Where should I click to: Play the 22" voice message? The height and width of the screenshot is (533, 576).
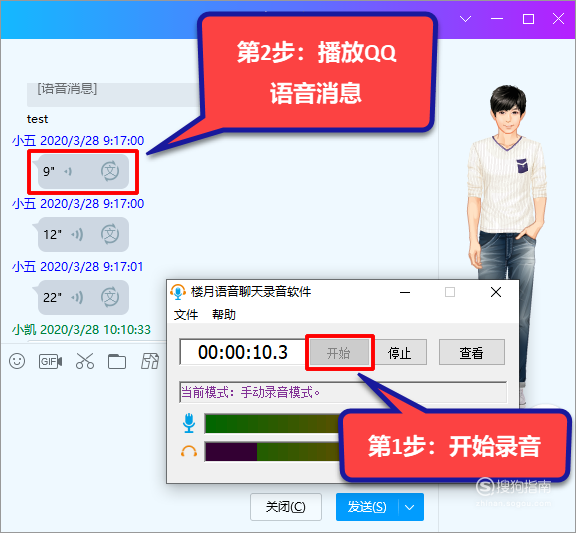83,298
